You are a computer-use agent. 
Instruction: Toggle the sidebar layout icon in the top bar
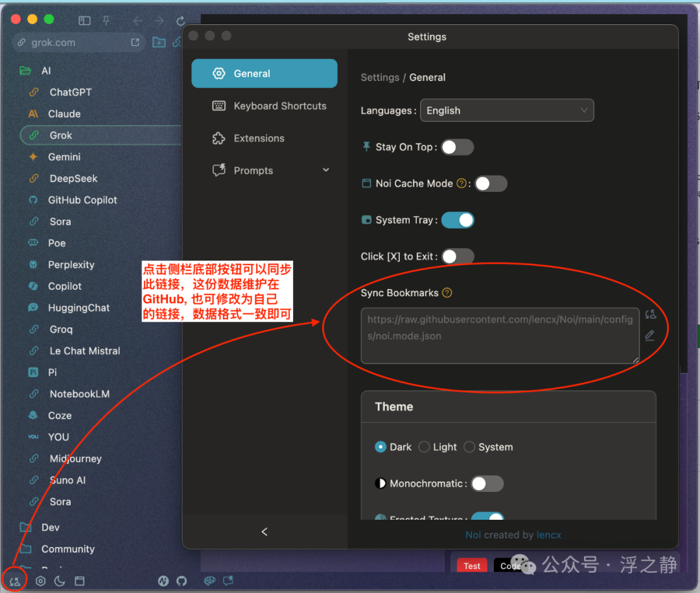(84, 21)
